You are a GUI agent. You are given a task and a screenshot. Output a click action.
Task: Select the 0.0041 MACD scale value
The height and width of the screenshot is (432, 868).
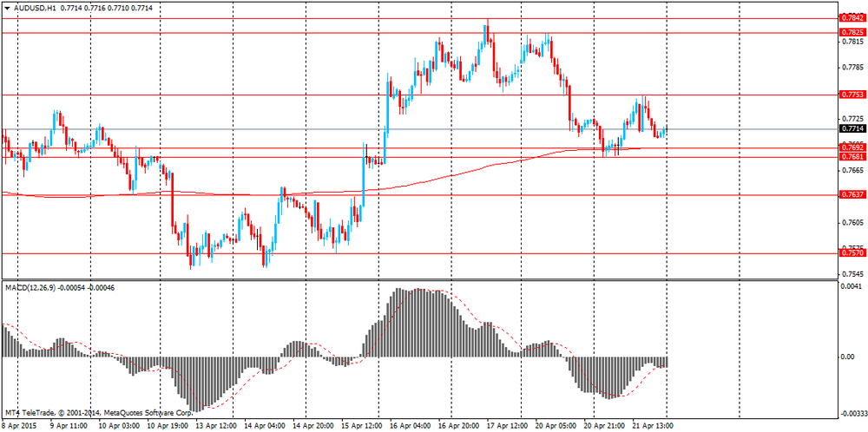pos(850,287)
